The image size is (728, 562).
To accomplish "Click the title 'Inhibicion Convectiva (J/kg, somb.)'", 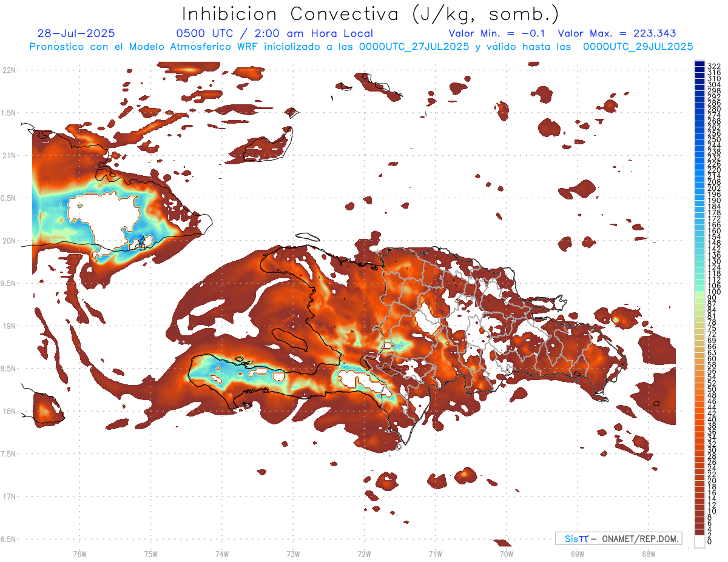I will 371,14.
